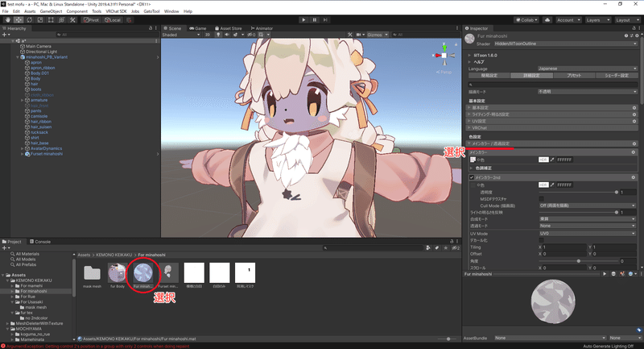The image size is (644, 349).
Task: Switch to the Console tab
Action: [40, 242]
